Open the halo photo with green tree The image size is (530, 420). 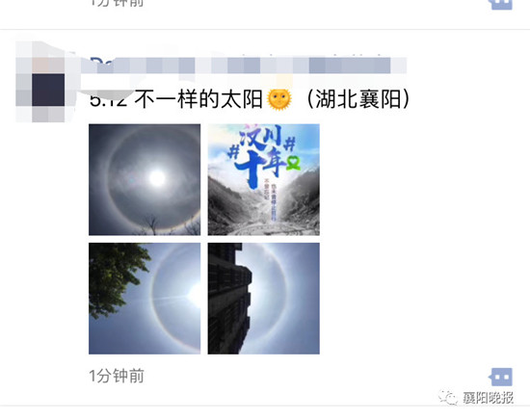[x=145, y=299]
